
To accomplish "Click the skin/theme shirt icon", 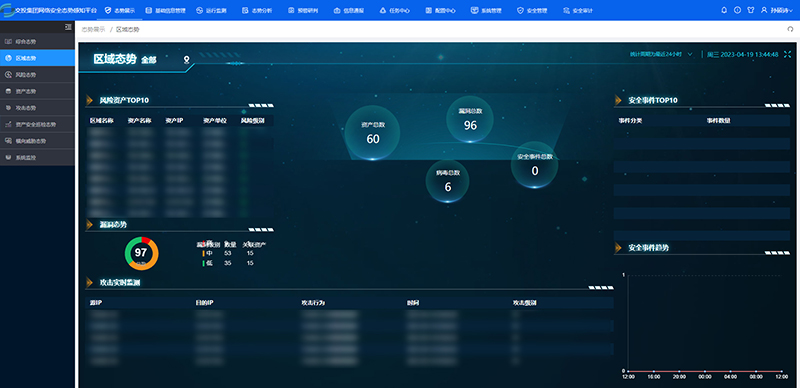I will click(750, 10).
